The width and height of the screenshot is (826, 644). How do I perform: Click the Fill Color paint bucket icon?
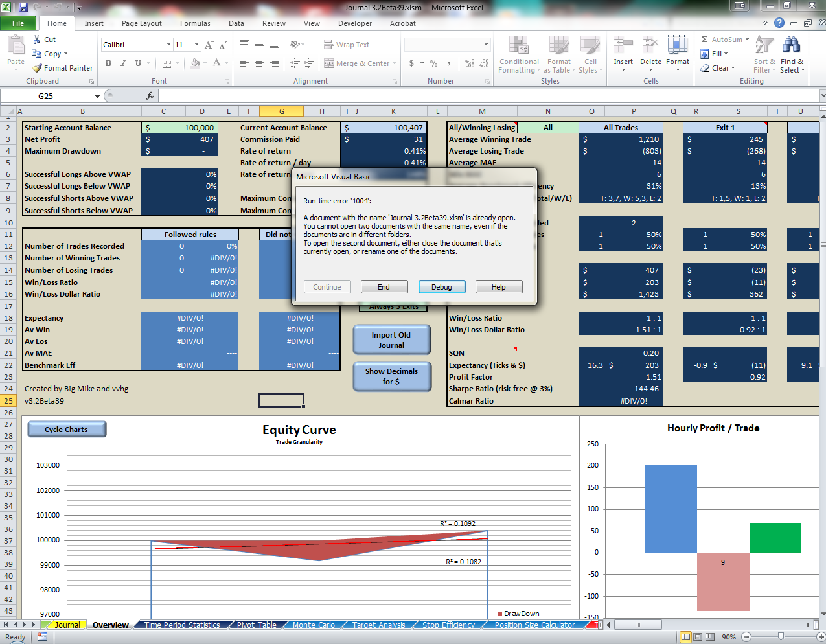coord(194,63)
